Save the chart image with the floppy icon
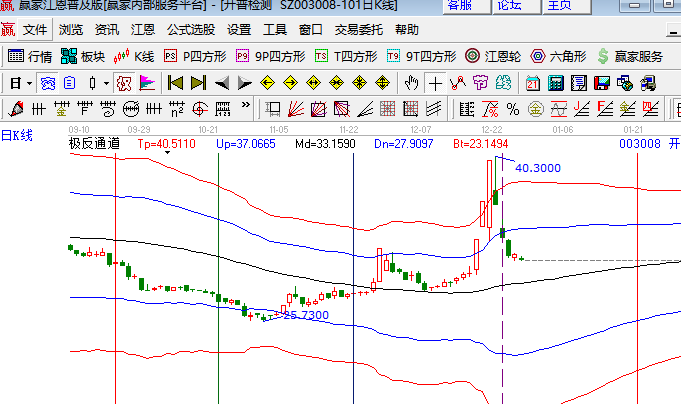 [602, 83]
